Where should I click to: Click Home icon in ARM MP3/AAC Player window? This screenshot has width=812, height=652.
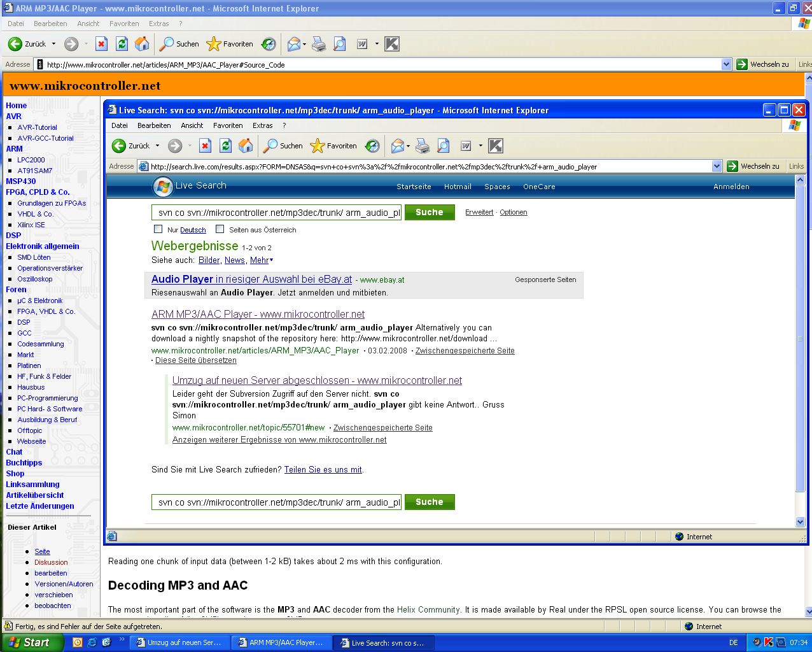coord(142,44)
